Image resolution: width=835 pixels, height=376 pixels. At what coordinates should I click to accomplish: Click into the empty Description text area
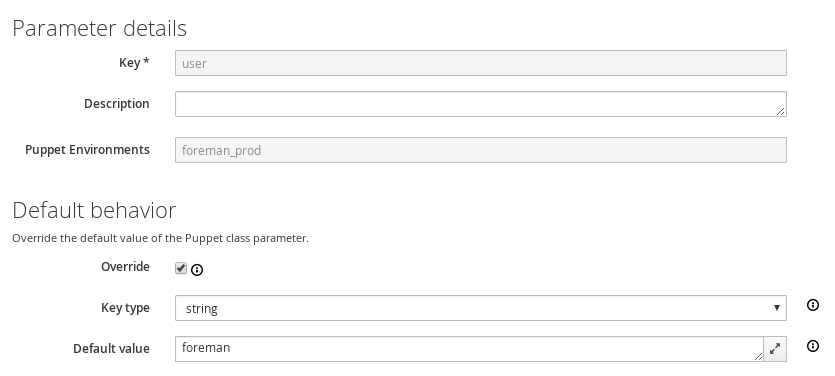pos(481,104)
